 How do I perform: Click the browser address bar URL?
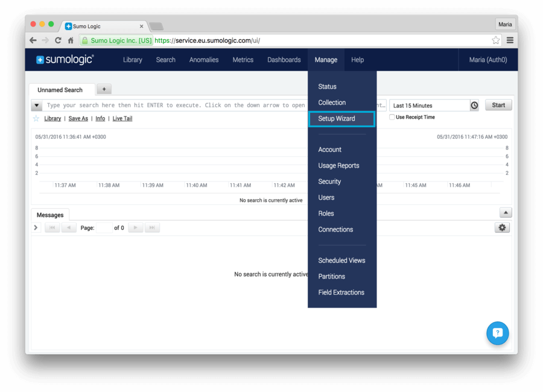pos(207,40)
